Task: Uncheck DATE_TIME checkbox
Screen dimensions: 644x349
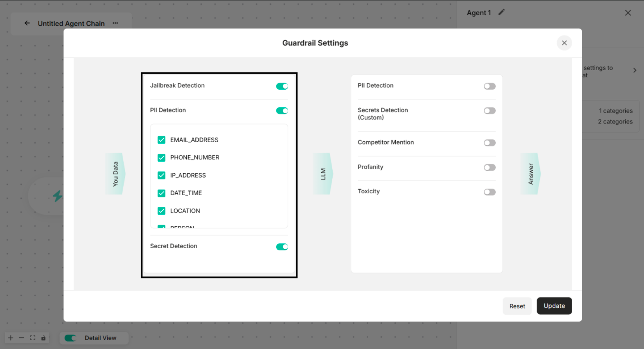Action: [161, 193]
